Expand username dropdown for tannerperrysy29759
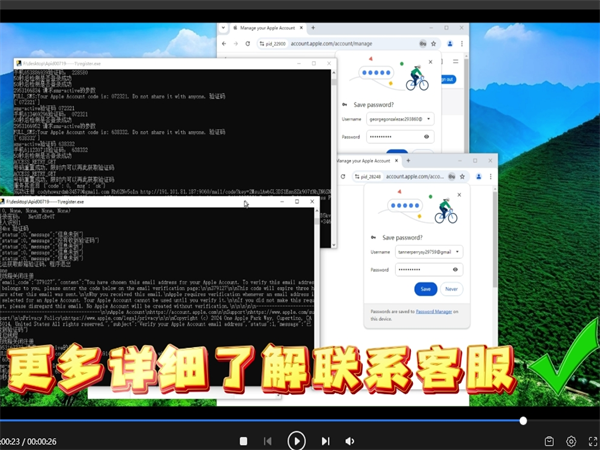The image size is (600, 450). point(455,252)
